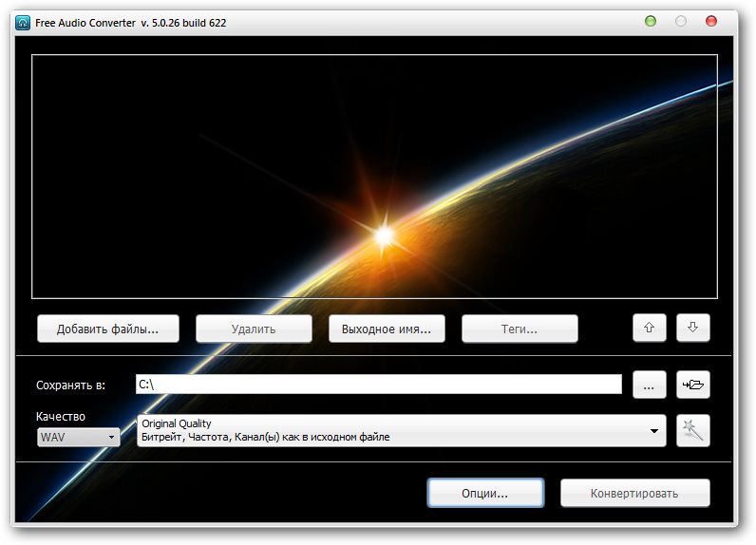Close the window with the red circle

[710, 21]
